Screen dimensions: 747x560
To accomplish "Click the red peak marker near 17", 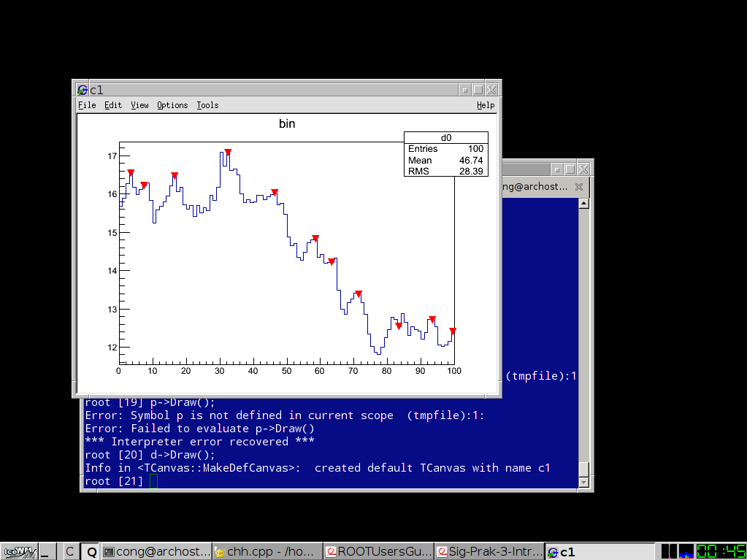I will tap(228, 152).
